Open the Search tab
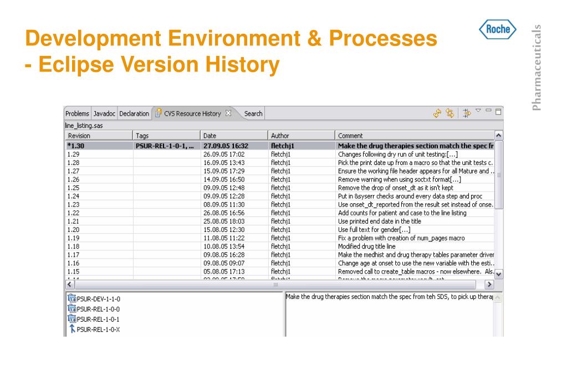 coord(253,114)
